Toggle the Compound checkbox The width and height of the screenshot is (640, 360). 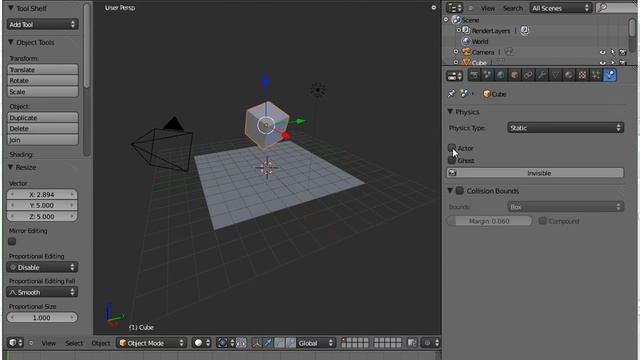point(542,221)
